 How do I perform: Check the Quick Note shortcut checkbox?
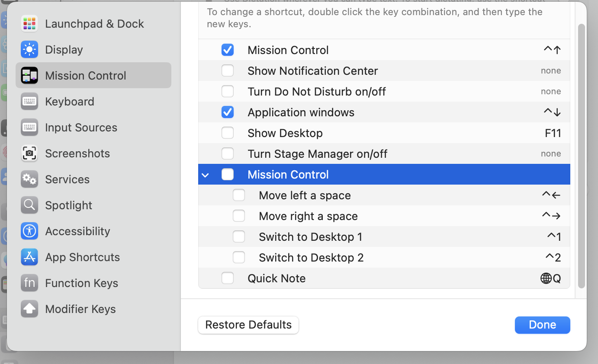228,278
